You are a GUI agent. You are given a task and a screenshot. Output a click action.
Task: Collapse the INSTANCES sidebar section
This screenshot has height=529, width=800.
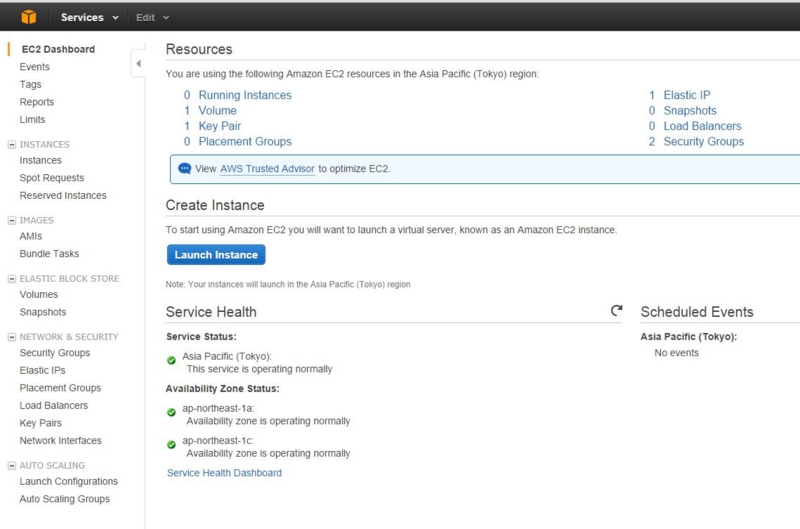tap(12, 144)
